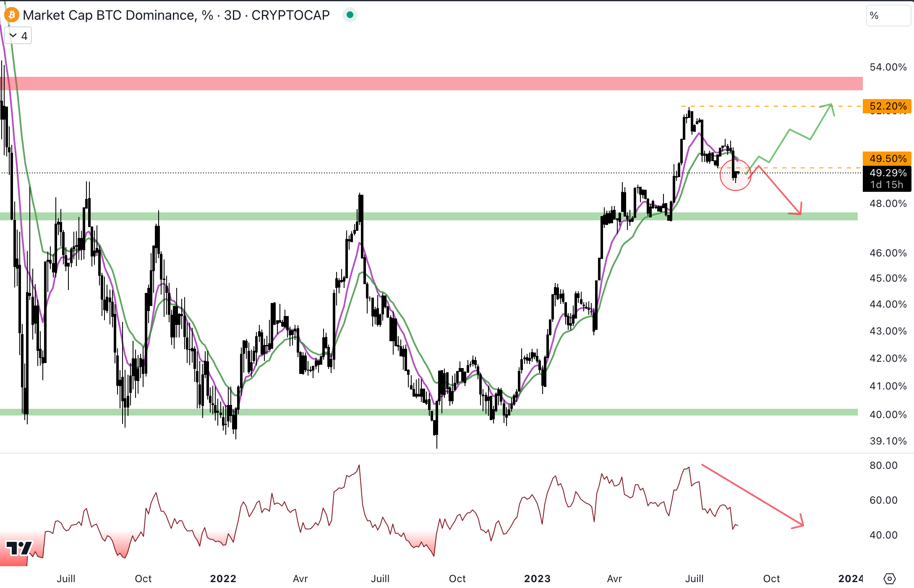This screenshot has width=914, height=588.
Task: Click the 2022 label on time axis
Action: (x=223, y=579)
